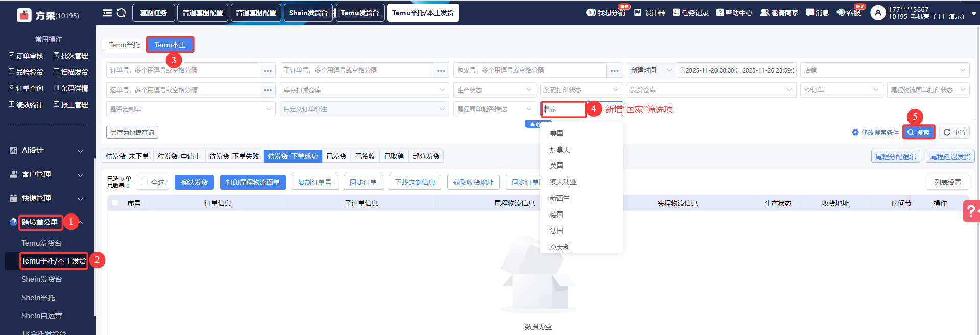Image resolution: width=980 pixels, height=335 pixels.
Task: Click the hamburger menu collapse icon
Action: 107,13
